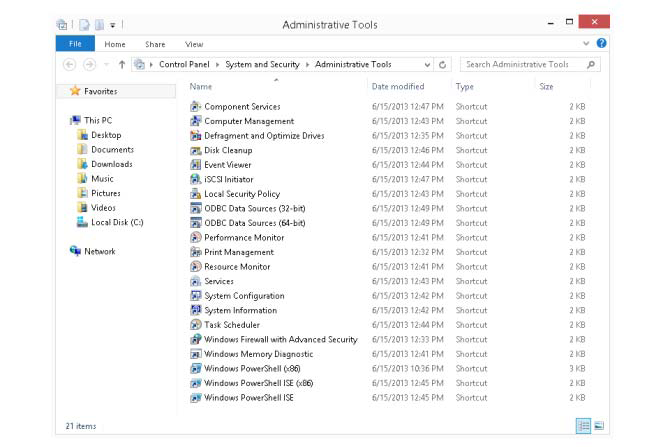Click the Task Scheduler clock icon

click(x=196, y=324)
